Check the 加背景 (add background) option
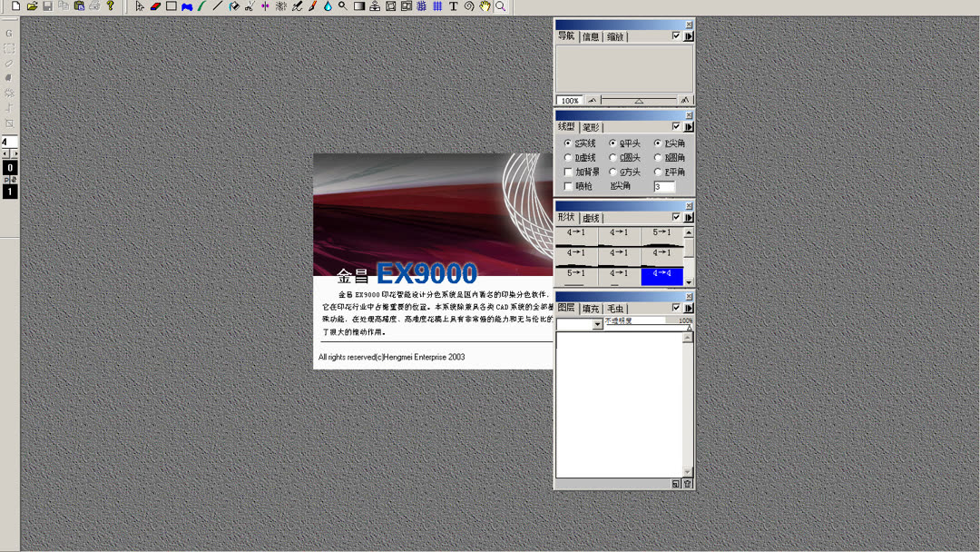 tap(568, 172)
